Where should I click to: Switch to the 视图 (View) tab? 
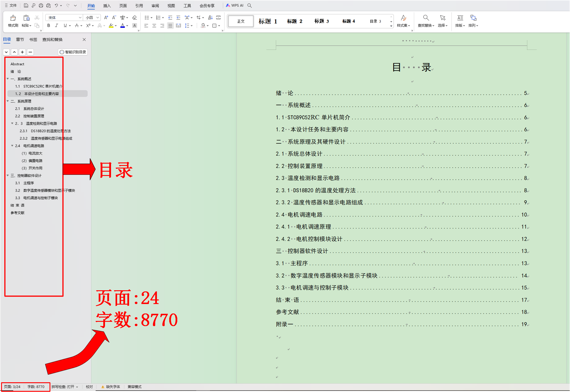point(171,6)
